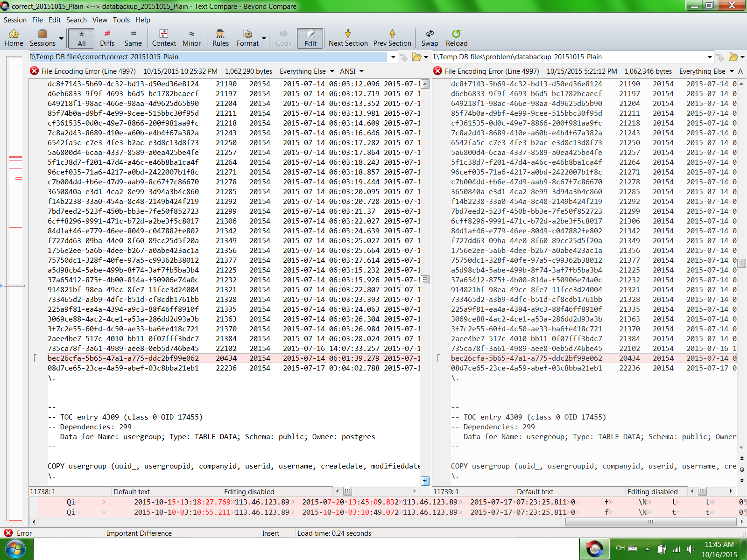Click the left file path field

(x=208, y=57)
